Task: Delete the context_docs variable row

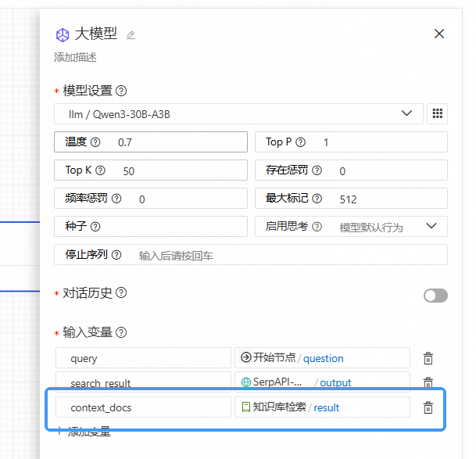Action: pos(428,407)
